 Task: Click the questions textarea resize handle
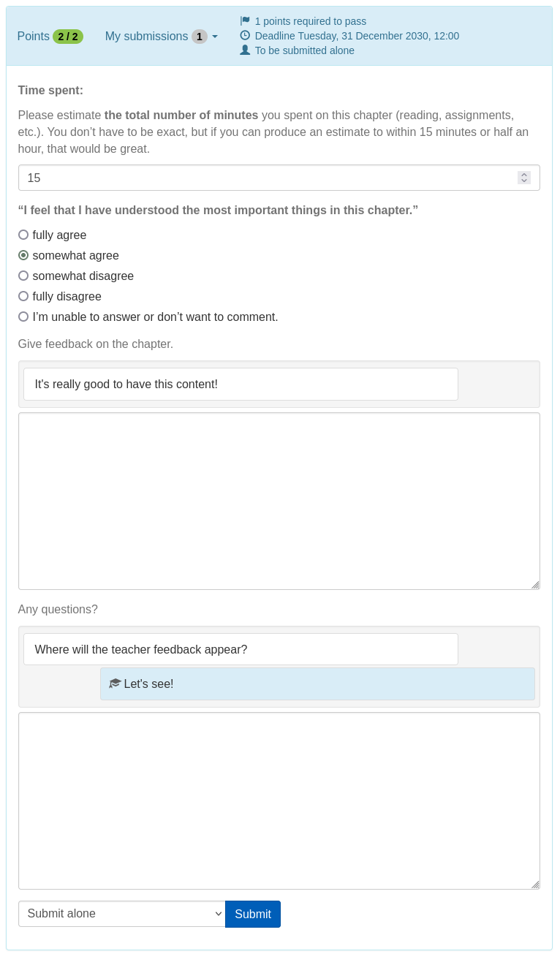pyautogui.click(x=535, y=885)
